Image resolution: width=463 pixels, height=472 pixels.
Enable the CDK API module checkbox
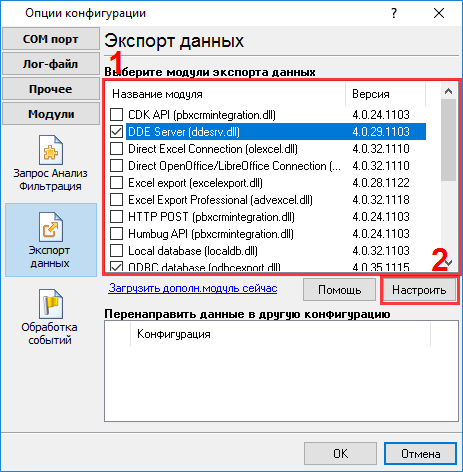coord(116,115)
